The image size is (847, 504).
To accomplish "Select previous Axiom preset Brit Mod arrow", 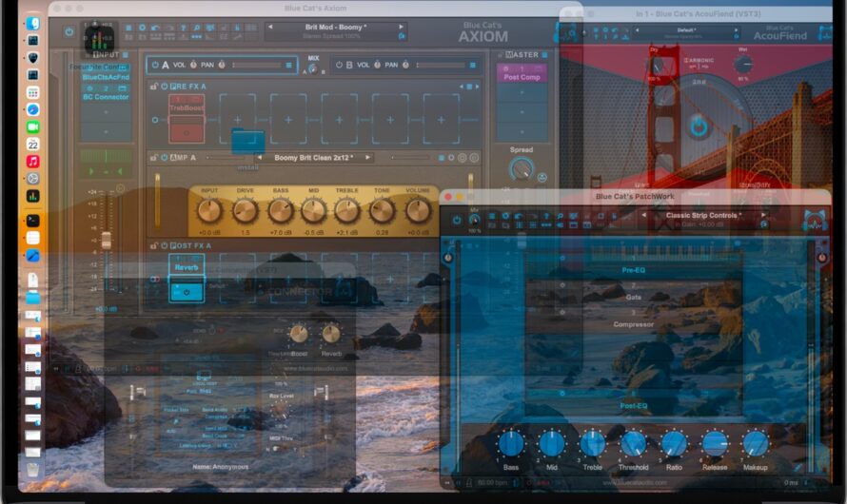I will pyautogui.click(x=270, y=27).
